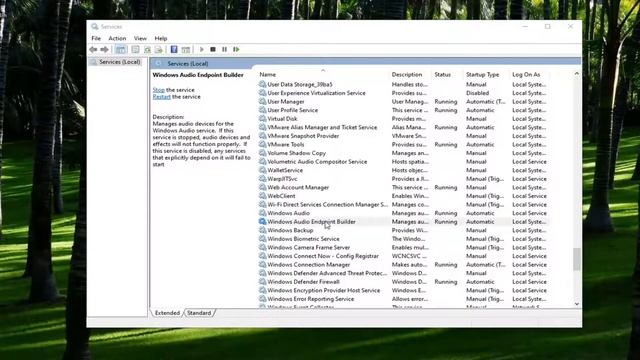Click the vertical scrollbar thumb in services list
640x360 pixels.
tap(576, 259)
